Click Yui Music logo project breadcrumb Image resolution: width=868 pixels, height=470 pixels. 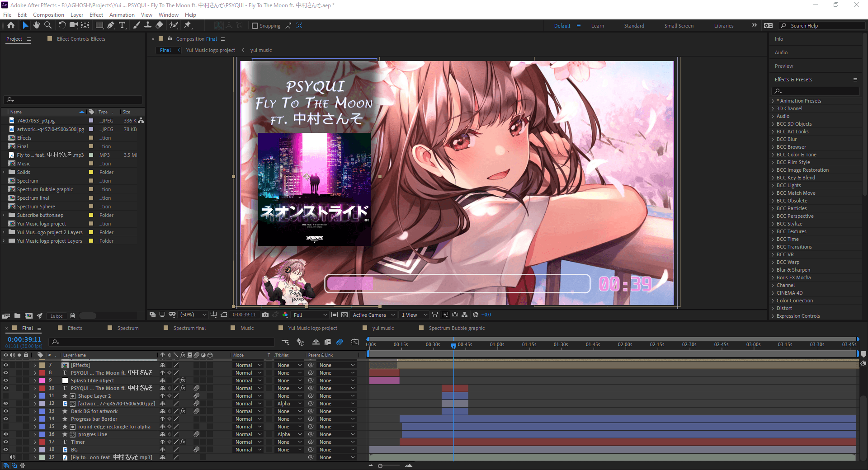[210, 50]
